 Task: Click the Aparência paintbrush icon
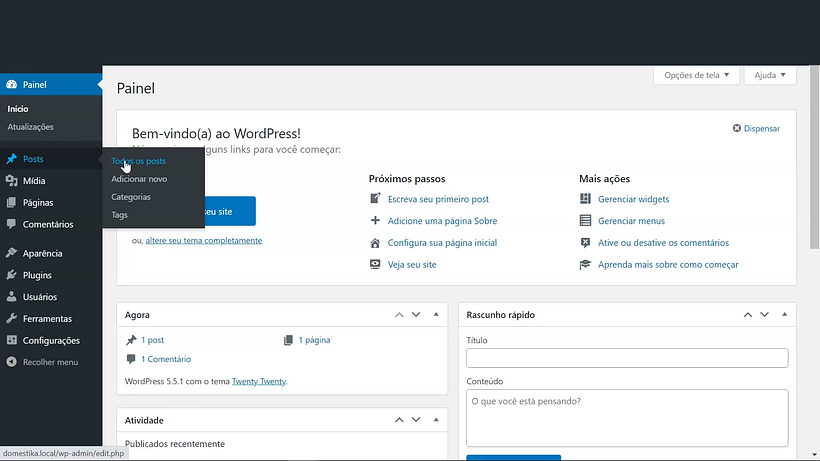12,253
